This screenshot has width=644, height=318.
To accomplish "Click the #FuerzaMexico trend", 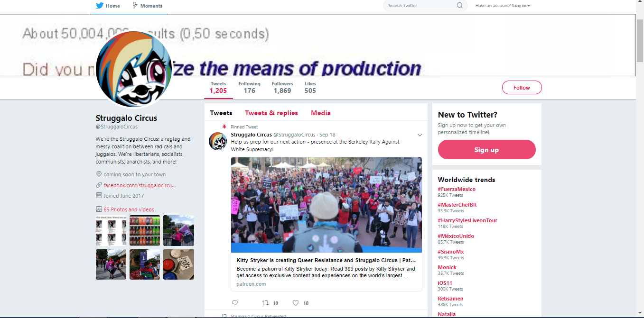I will pyautogui.click(x=457, y=189).
